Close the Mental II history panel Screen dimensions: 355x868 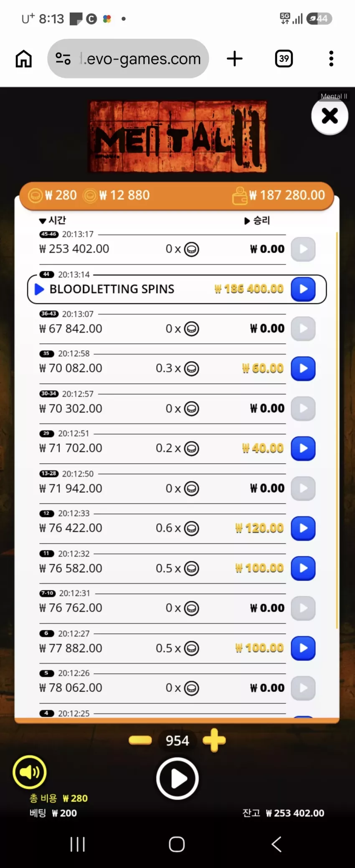point(330,116)
